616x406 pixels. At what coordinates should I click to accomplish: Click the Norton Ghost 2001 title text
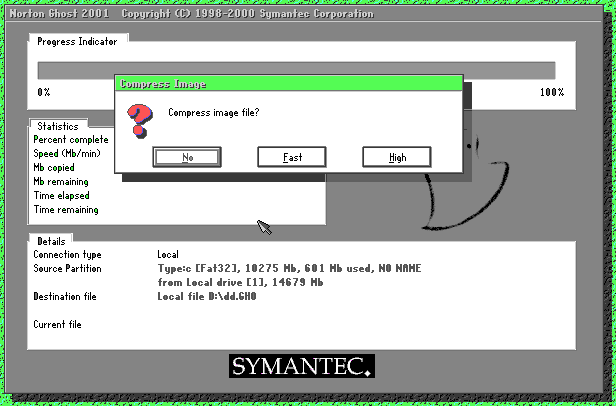[x=59, y=14]
